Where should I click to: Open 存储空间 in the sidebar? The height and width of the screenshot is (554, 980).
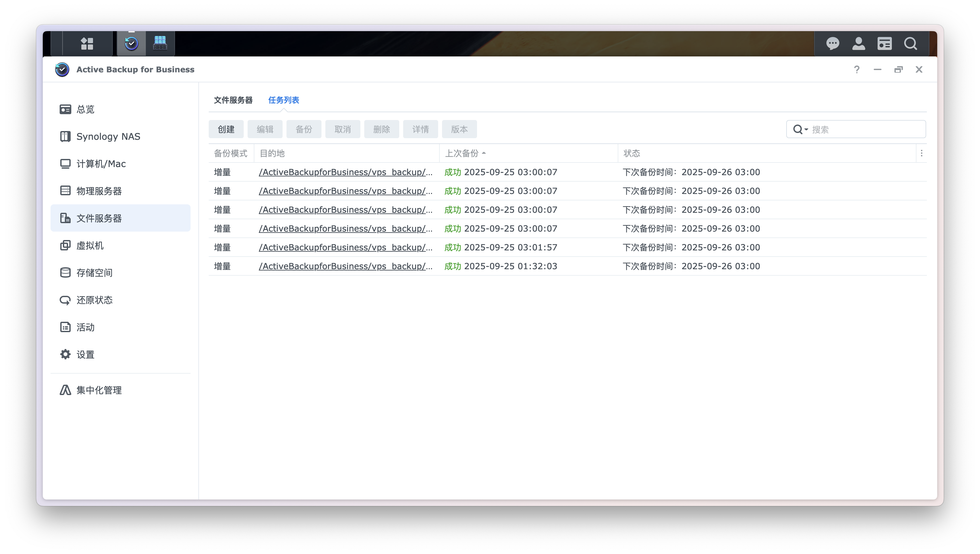point(120,273)
